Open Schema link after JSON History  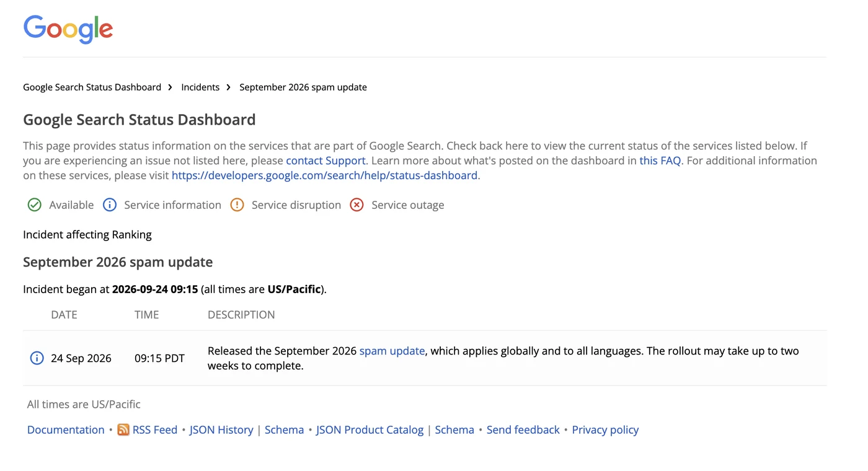(x=284, y=429)
